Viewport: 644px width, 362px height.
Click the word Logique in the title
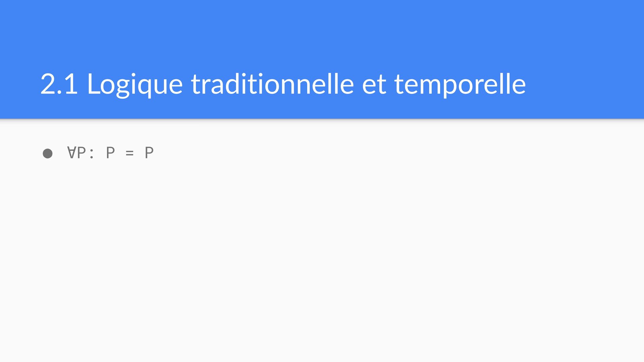[135, 84]
